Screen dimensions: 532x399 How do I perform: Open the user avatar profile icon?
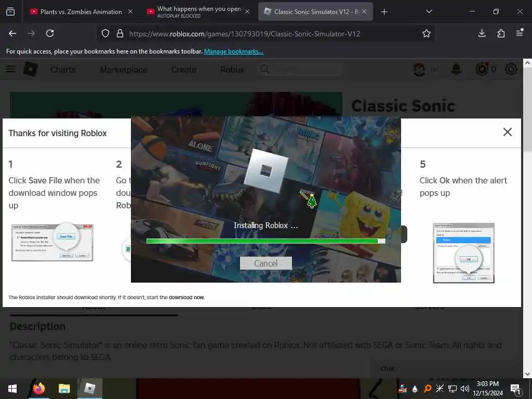(419, 70)
